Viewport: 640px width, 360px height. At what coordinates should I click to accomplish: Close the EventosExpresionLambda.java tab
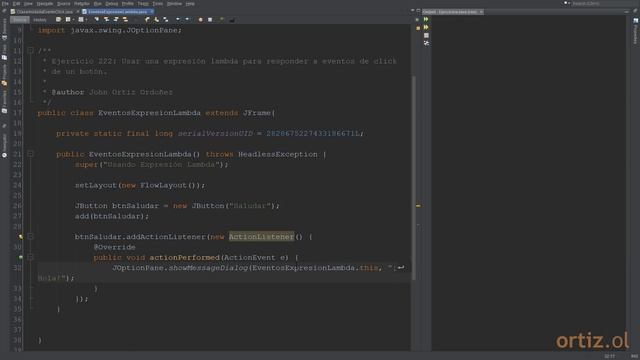coord(152,12)
